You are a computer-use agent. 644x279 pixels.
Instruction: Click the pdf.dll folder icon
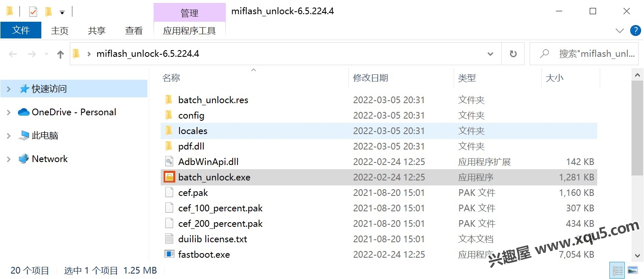pos(169,146)
